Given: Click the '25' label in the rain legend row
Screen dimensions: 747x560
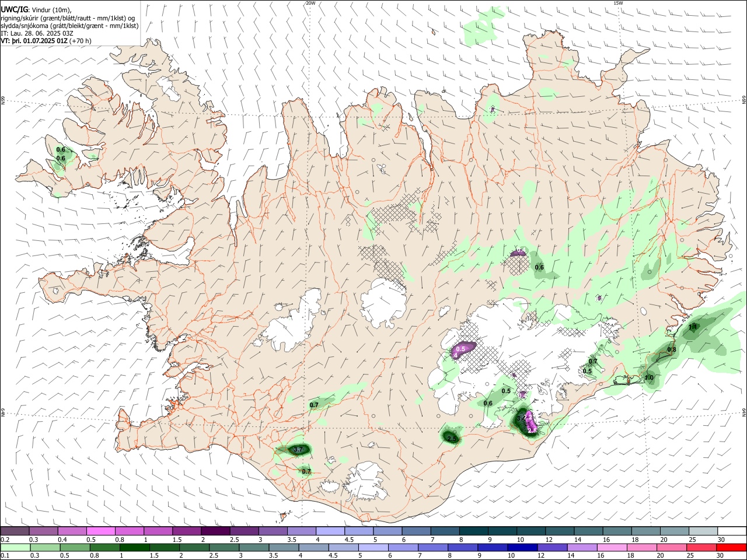Looking at the screenshot, I should tap(691, 556).
